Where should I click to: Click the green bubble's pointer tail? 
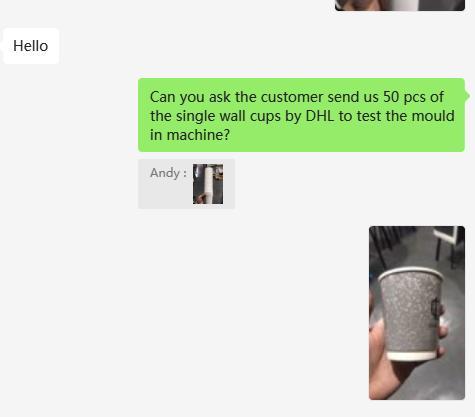[x=467, y=96]
